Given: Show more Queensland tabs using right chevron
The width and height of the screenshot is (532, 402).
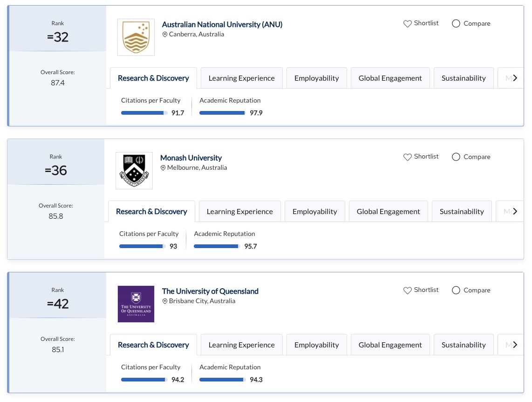Looking at the screenshot, I should click(x=515, y=345).
